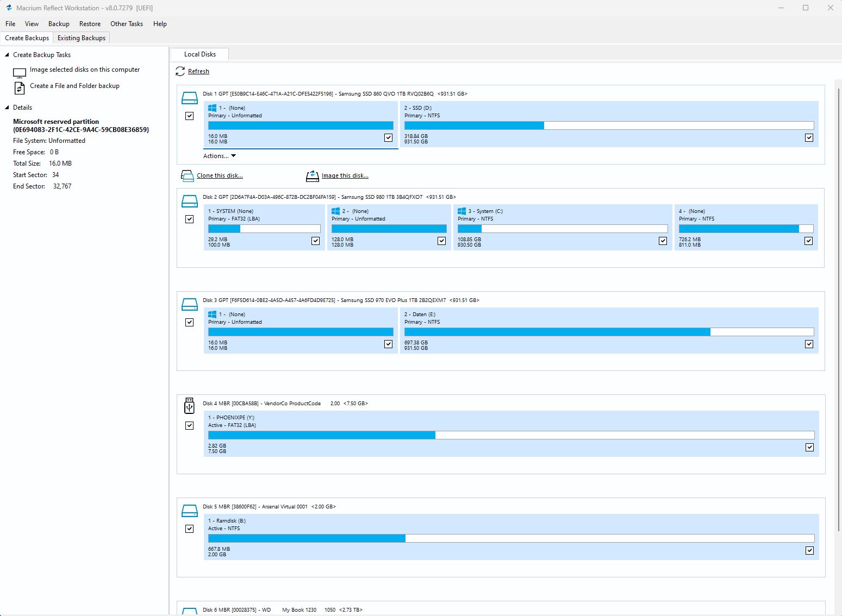Uncheck the PHOENIXPE (Y:) partition checkbox
Screen dimensions: 842x616
809,447
